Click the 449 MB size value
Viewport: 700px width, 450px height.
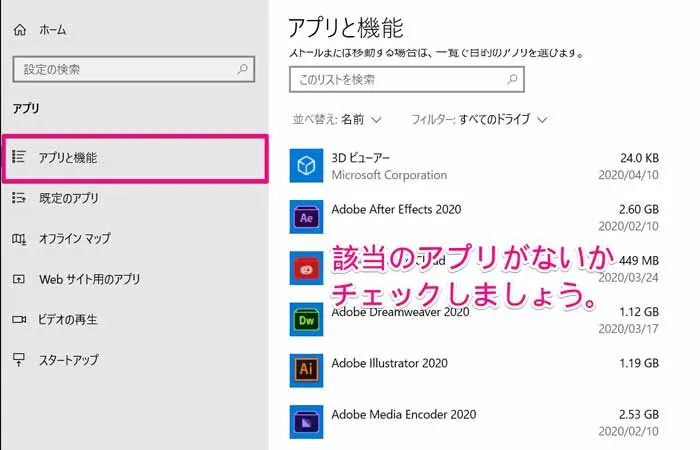coord(639,260)
